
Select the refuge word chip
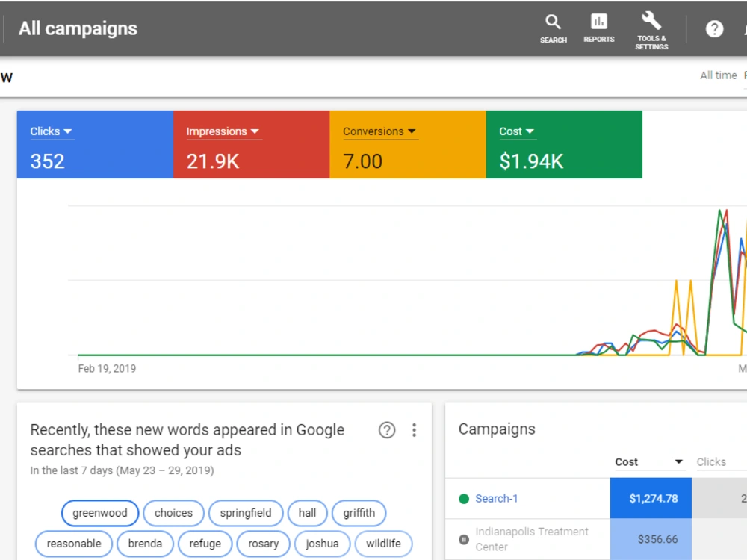click(x=205, y=544)
